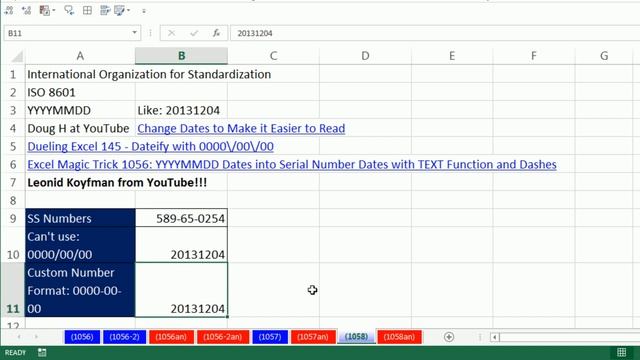Switch to the (1056-2) sheet tab

pos(124,337)
